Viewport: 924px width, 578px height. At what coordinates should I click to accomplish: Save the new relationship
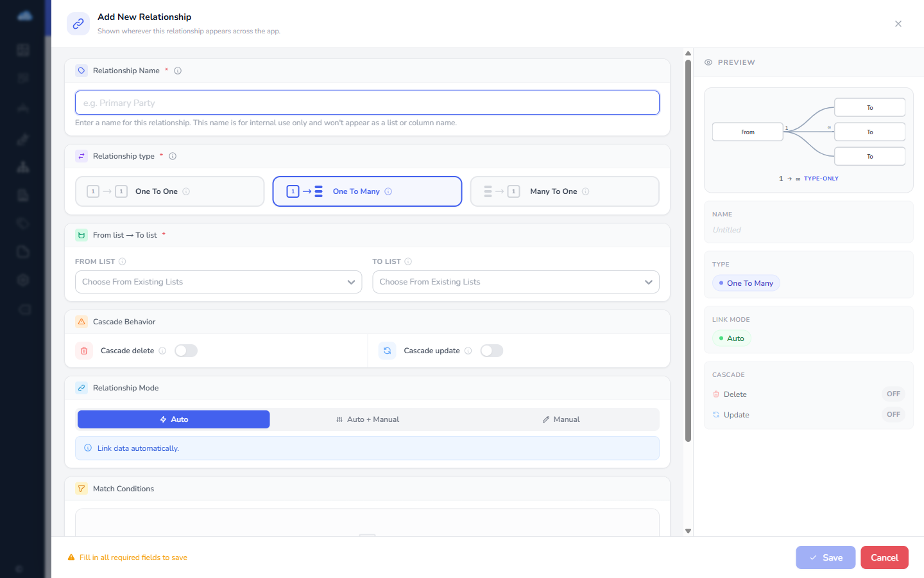click(x=826, y=557)
